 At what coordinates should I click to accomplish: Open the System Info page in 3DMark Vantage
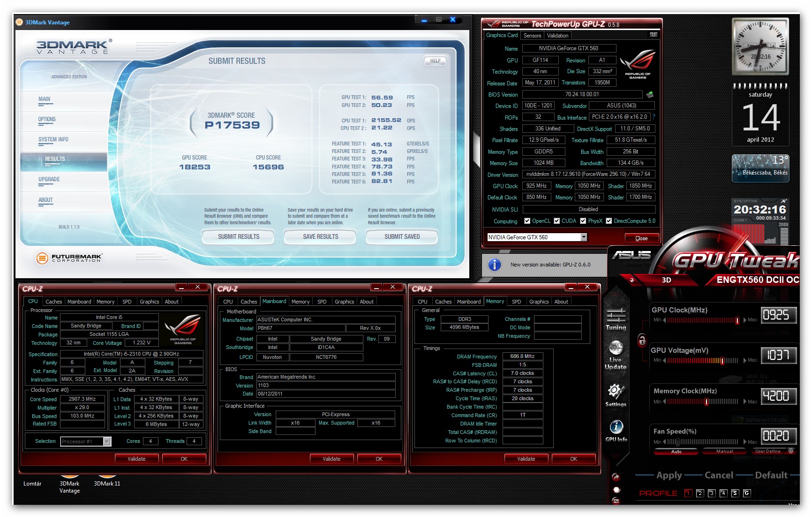(x=53, y=139)
